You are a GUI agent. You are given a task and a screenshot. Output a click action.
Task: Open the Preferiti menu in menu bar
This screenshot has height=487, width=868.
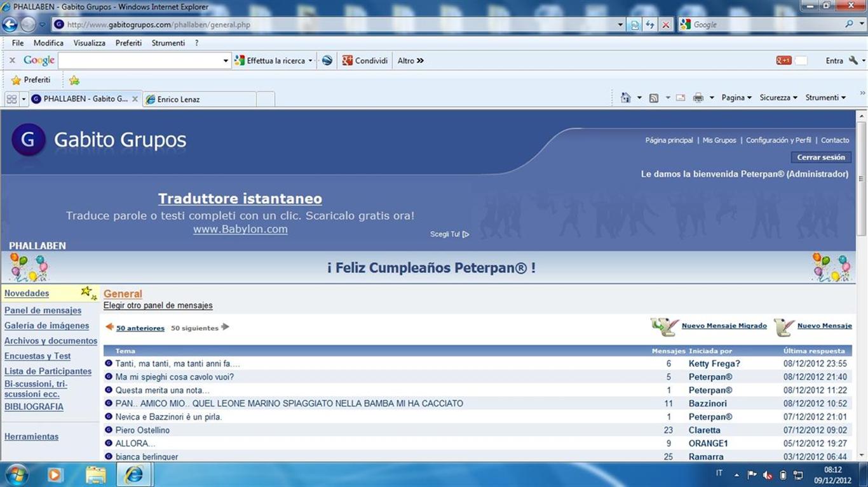pyautogui.click(x=128, y=43)
